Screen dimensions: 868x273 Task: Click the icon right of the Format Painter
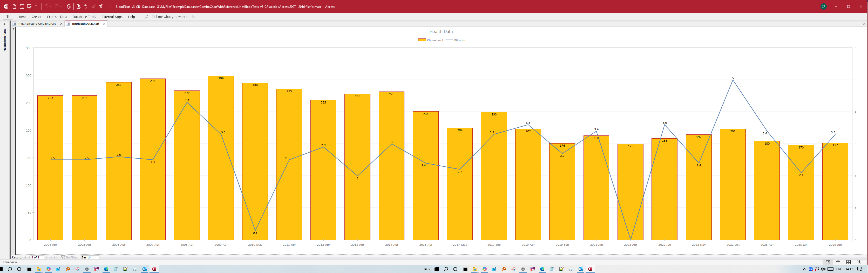click(x=101, y=6)
